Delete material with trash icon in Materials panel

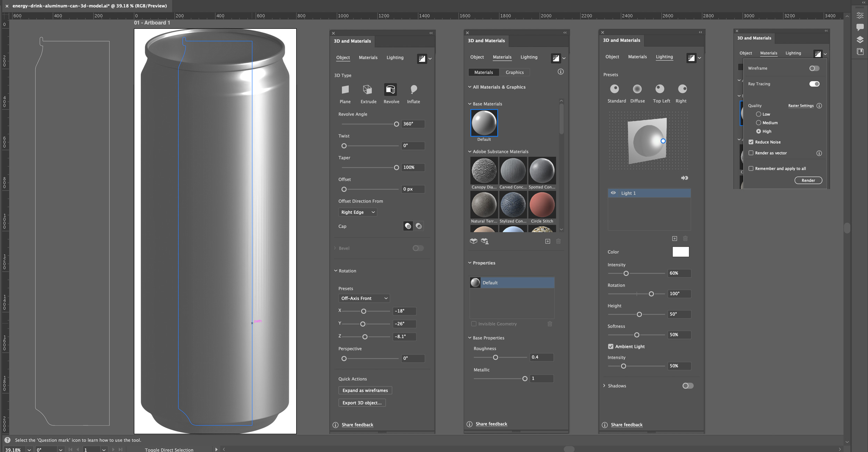pos(558,241)
